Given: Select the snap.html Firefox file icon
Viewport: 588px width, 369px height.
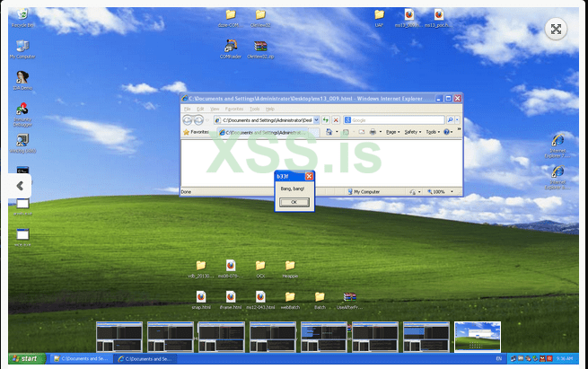Looking at the screenshot, I should (x=201, y=297).
